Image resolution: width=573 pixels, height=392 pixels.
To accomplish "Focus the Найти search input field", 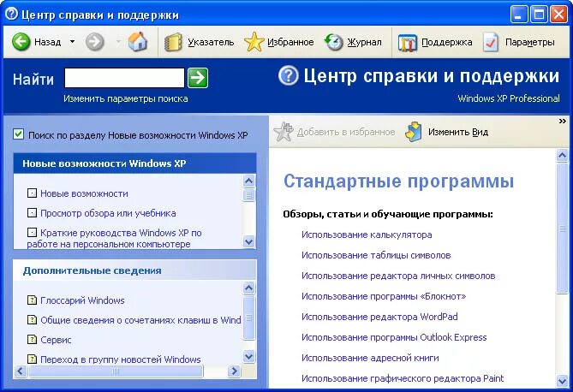I will click(x=124, y=77).
